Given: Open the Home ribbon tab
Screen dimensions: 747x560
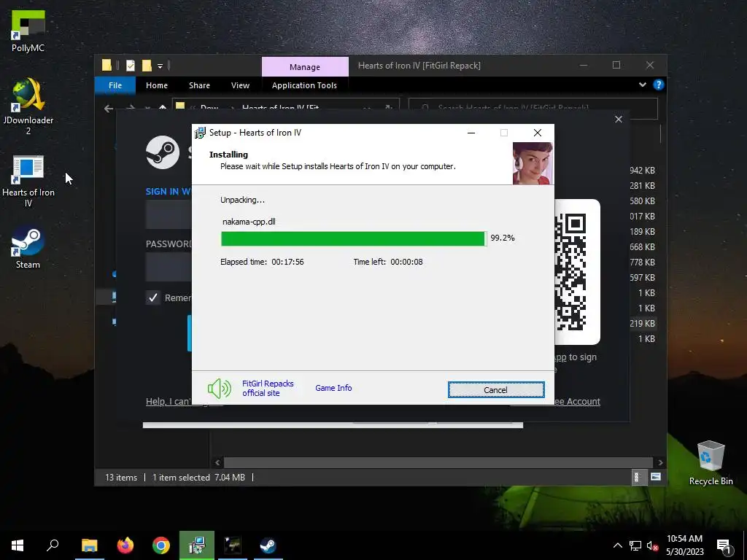Looking at the screenshot, I should tap(157, 85).
